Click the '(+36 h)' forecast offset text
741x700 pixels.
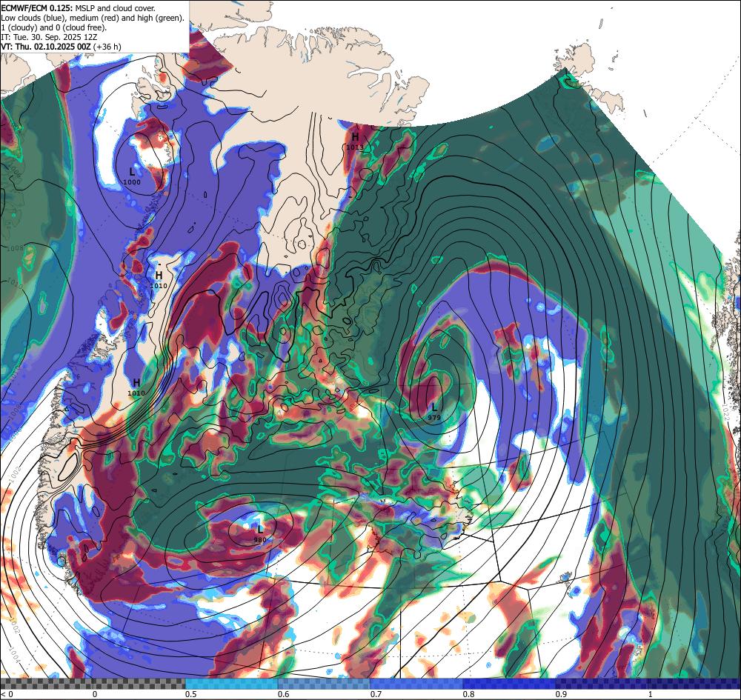[107, 47]
